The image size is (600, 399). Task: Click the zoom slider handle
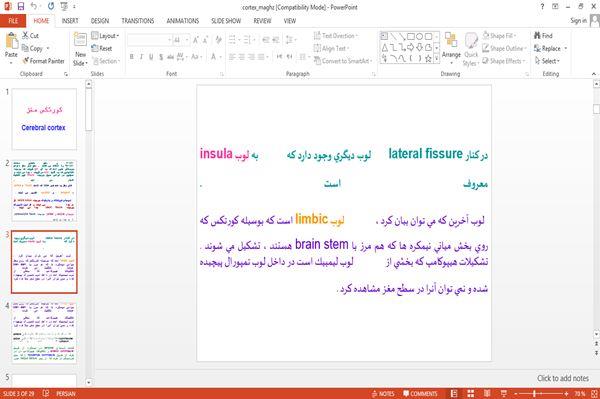534,393
